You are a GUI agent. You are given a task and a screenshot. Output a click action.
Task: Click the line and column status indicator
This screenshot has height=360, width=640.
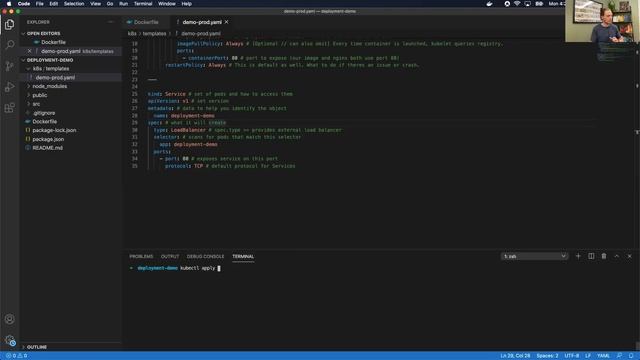tap(515, 356)
